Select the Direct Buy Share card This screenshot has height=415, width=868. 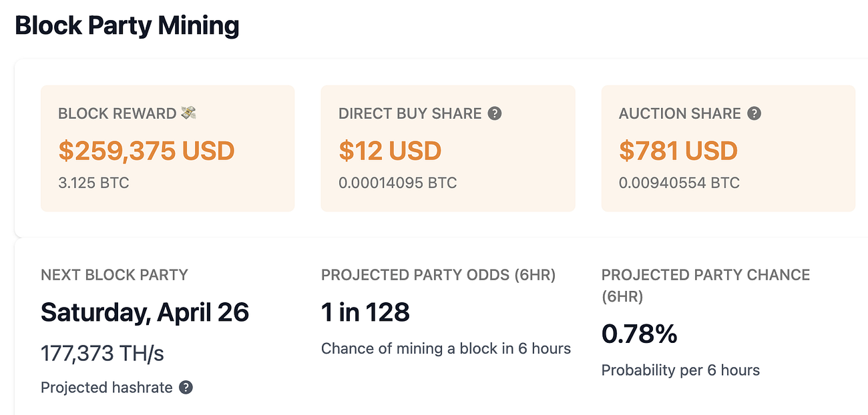pos(448,148)
